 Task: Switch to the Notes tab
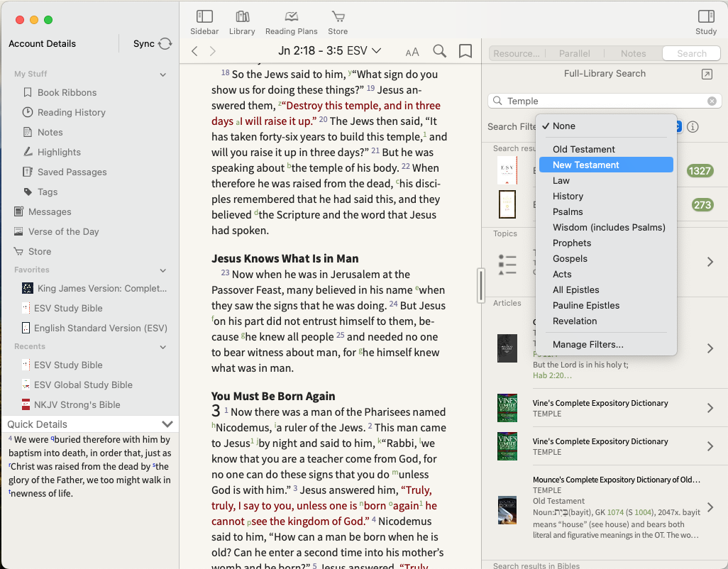[x=633, y=53]
